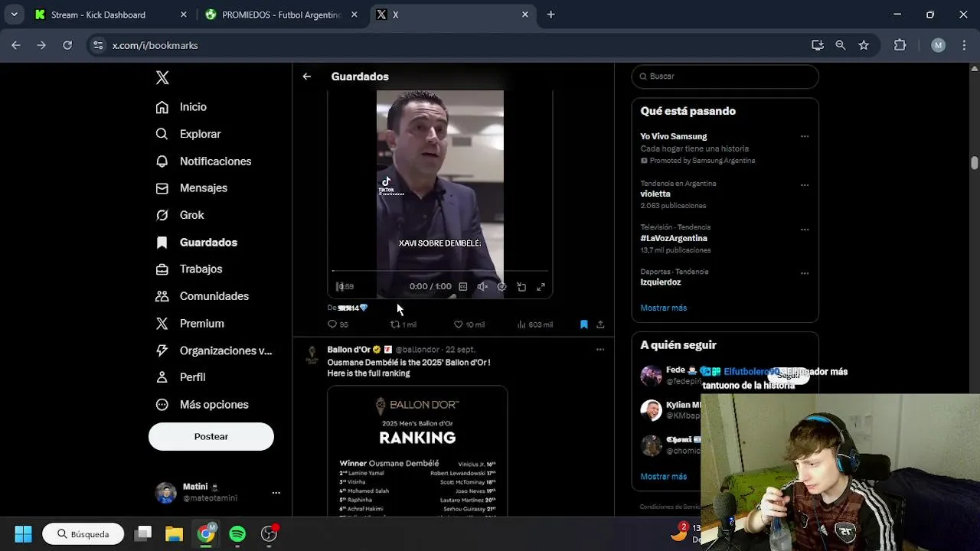Open options for Yo Vivo Samsung trend
Screen dimensions: 980x551
click(x=805, y=136)
